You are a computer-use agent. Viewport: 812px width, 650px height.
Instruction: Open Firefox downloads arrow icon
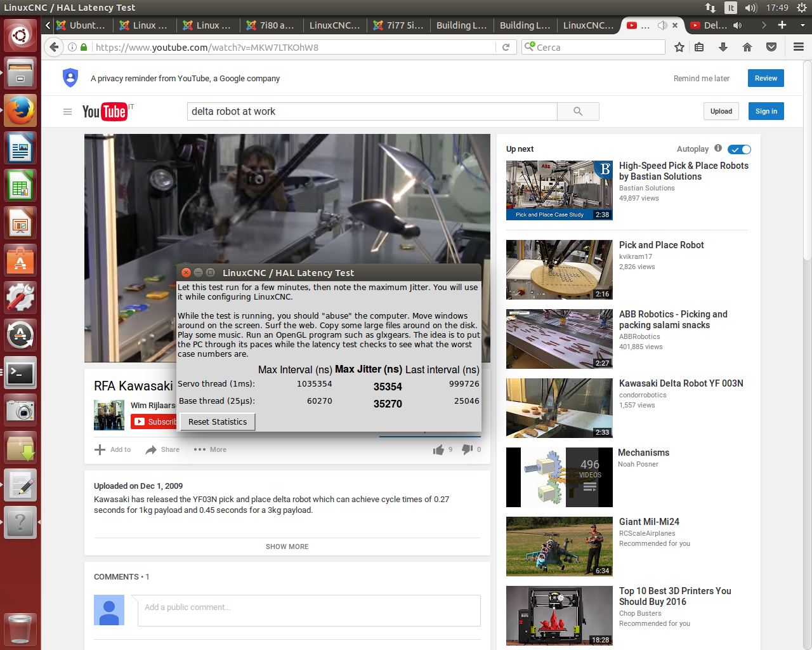pos(723,47)
